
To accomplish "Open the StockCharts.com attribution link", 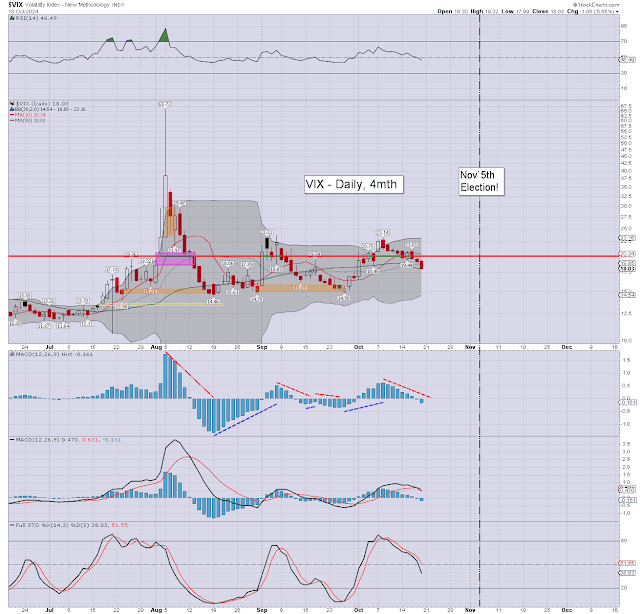I will click(x=596, y=4).
